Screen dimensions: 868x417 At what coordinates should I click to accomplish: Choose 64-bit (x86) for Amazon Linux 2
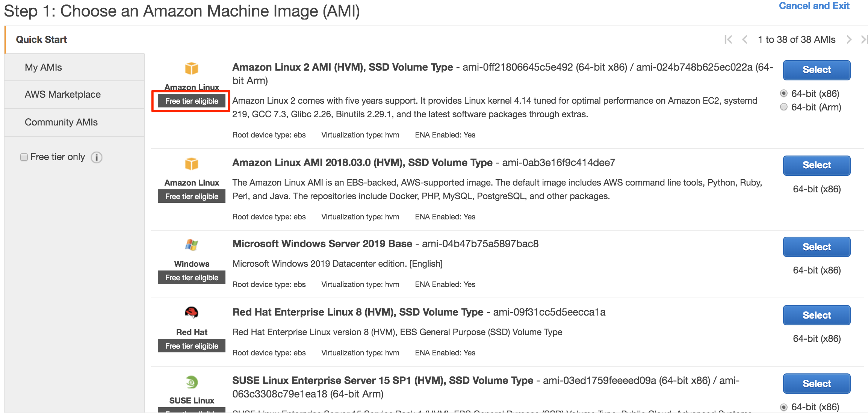coord(784,93)
